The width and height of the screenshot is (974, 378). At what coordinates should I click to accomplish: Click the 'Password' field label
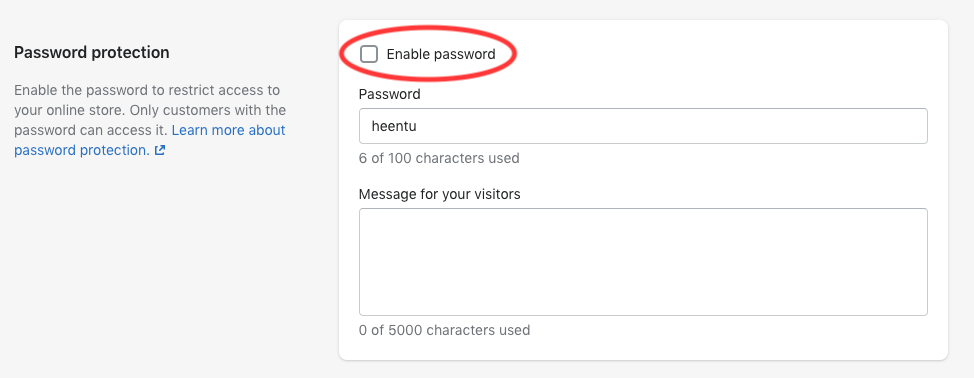tap(389, 94)
